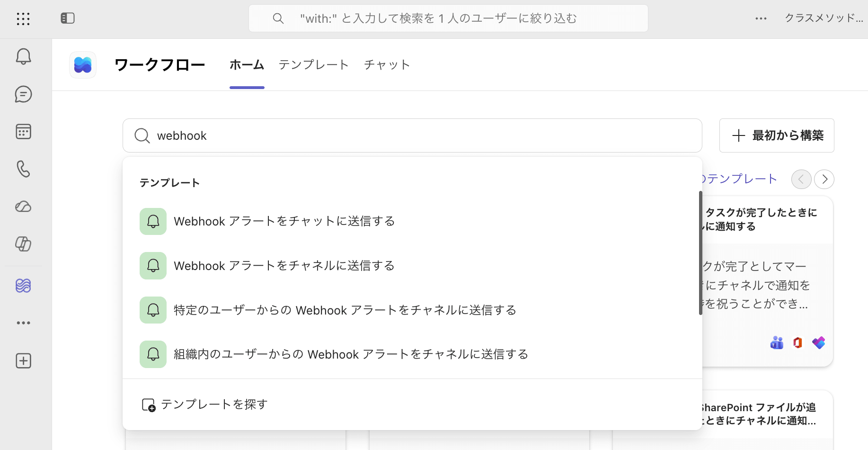
Task: Show more apps ellipsis in left rail
Action: pyautogui.click(x=23, y=323)
